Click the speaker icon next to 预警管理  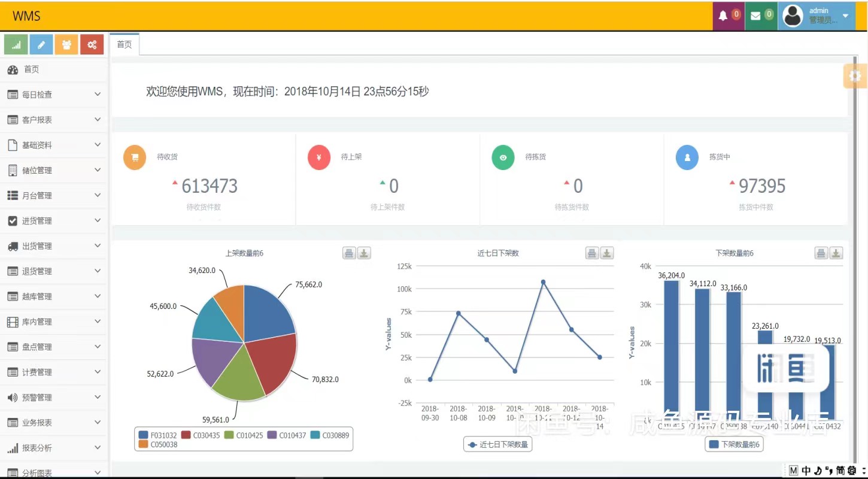[x=13, y=398]
